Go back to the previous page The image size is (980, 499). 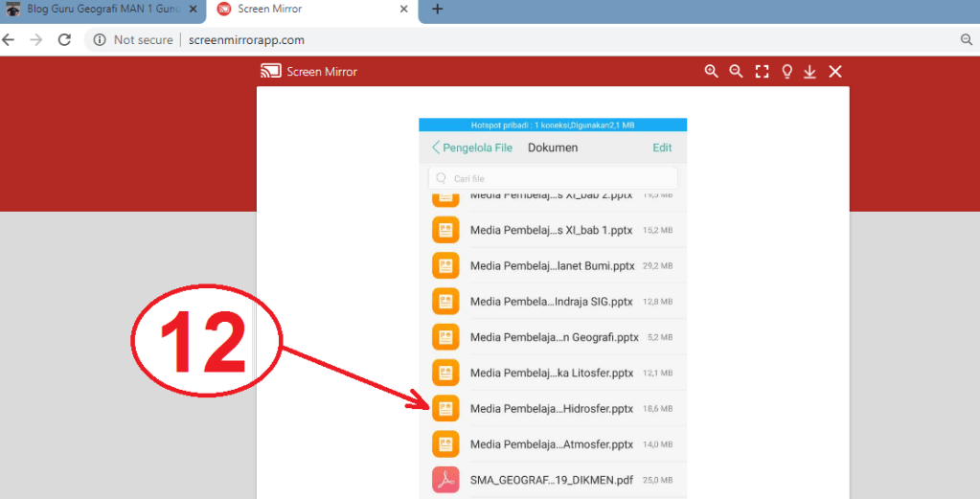(x=9, y=39)
